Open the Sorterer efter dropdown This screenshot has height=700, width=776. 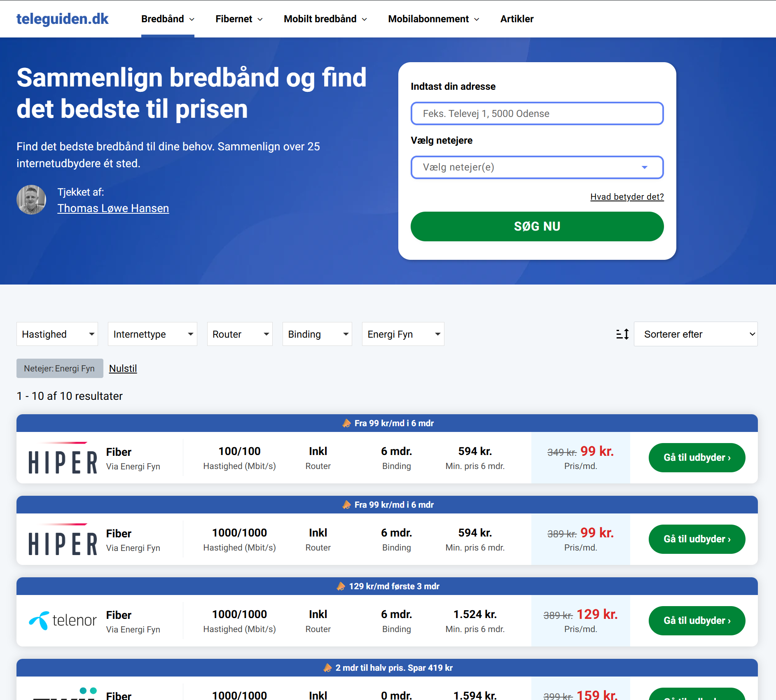click(696, 334)
